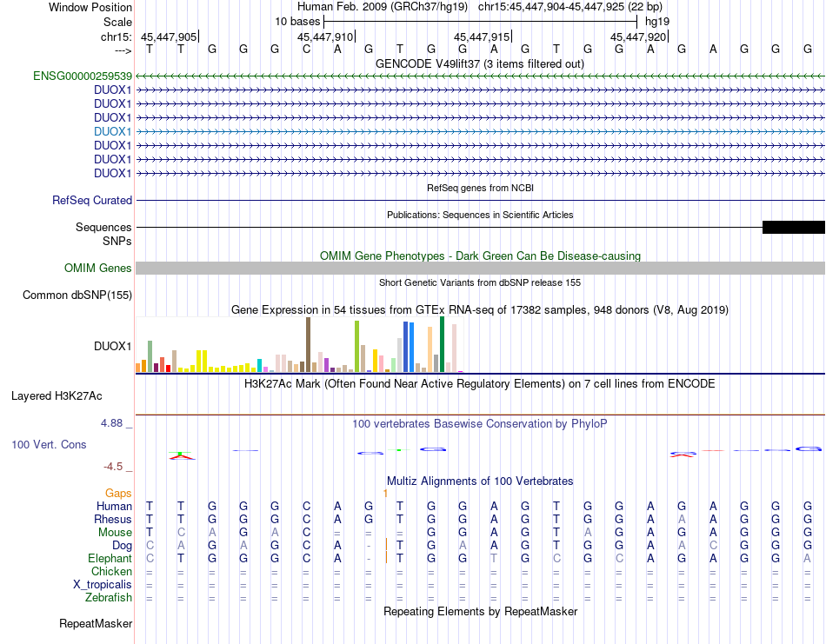Click the 100 Vert. Cons track label

point(49,444)
